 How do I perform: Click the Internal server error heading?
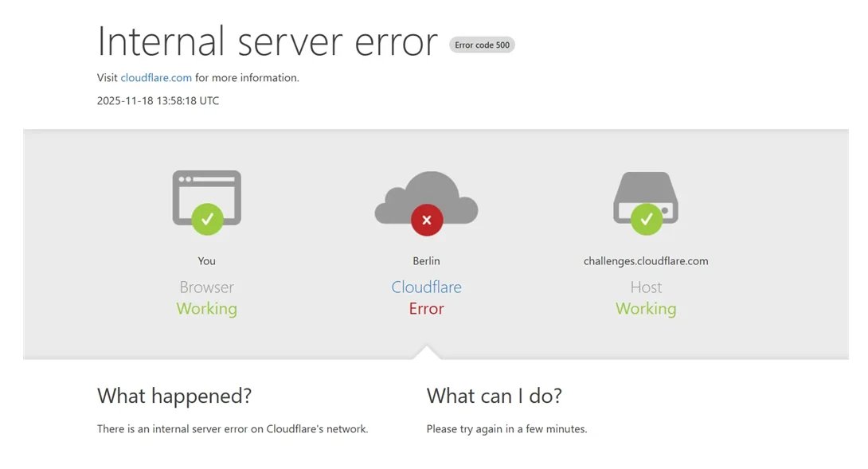267,41
